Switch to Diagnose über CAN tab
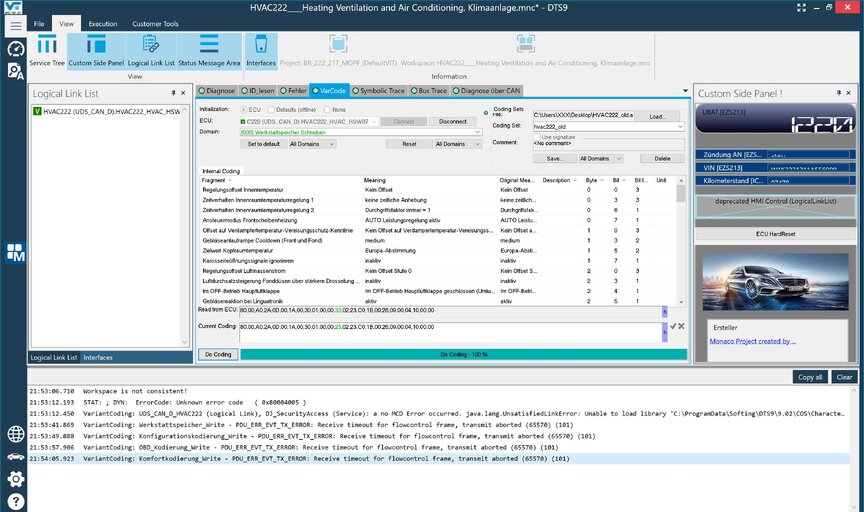Image resolution: width=864 pixels, height=512 pixels. (x=487, y=91)
